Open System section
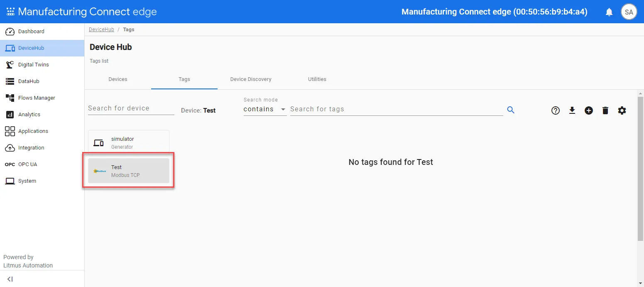The width and height of the screenshot is (644, 287). (x=42, y=181)
